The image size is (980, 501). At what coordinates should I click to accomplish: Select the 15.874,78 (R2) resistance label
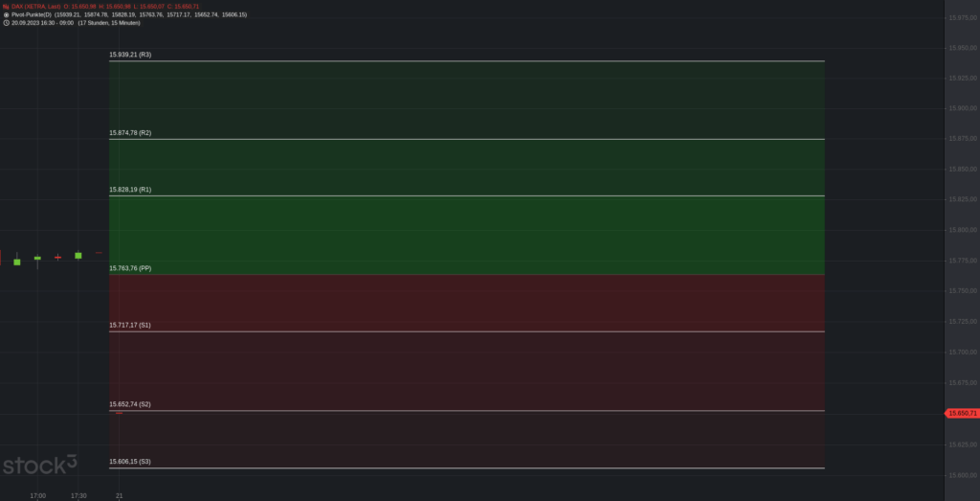tap(130, 133)
